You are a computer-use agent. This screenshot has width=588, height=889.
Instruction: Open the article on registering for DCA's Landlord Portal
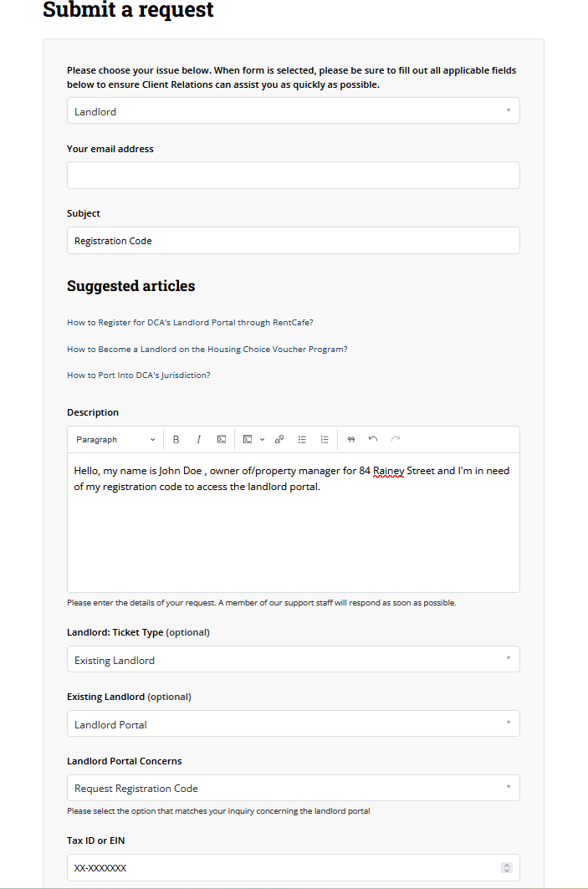coord(190,322)
